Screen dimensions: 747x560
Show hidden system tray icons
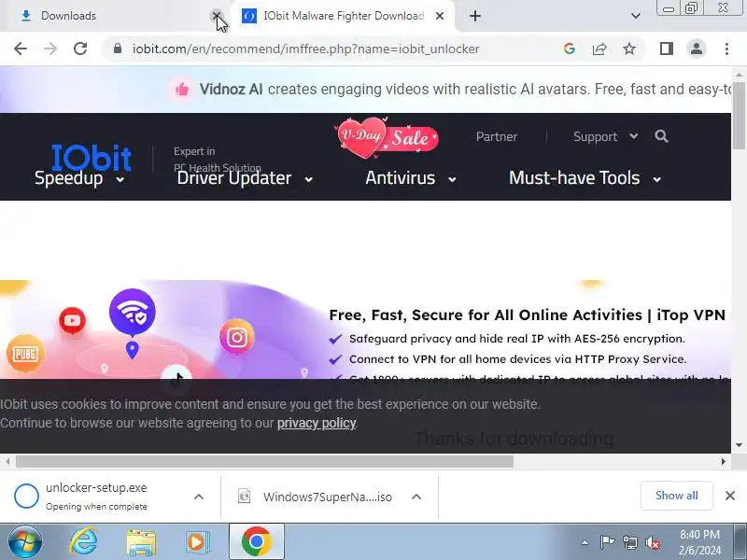(x=585, y=542)
